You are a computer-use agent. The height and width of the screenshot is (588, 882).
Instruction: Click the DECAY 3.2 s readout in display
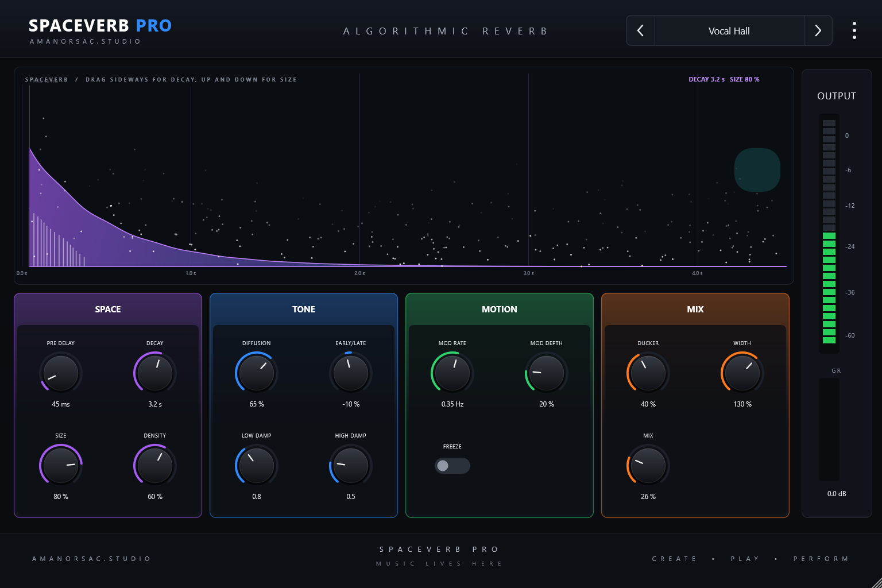click(707, 79)
